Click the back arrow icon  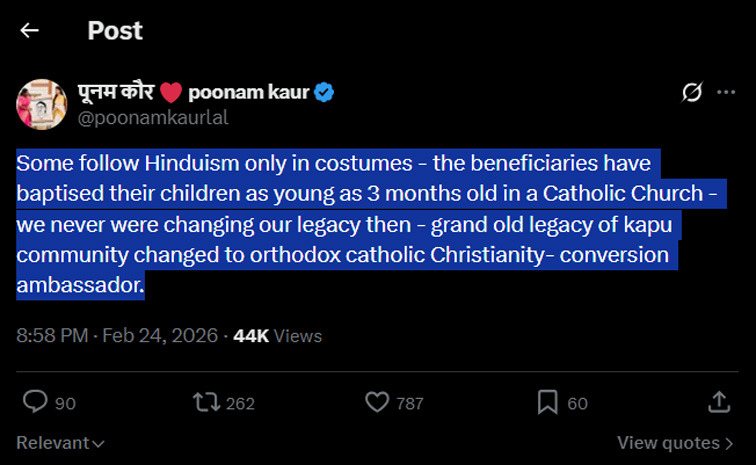click(30, 30)
